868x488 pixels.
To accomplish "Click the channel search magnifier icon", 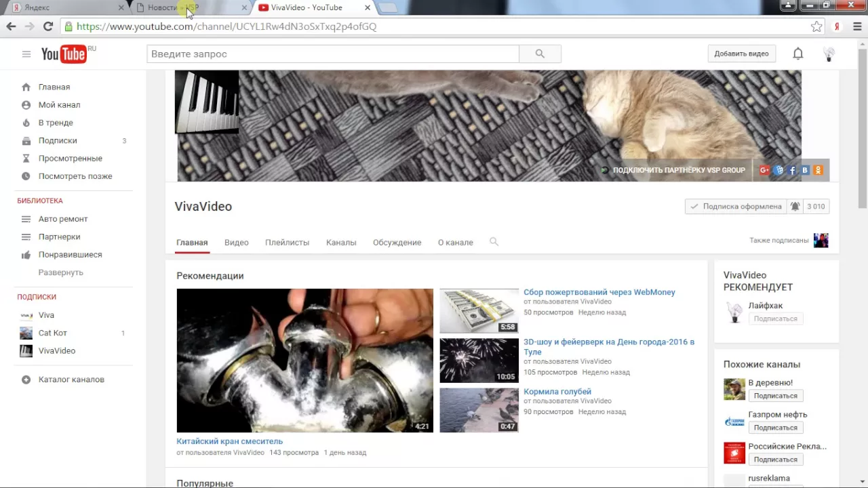I will pyautogui.click(x=494, y=242).
